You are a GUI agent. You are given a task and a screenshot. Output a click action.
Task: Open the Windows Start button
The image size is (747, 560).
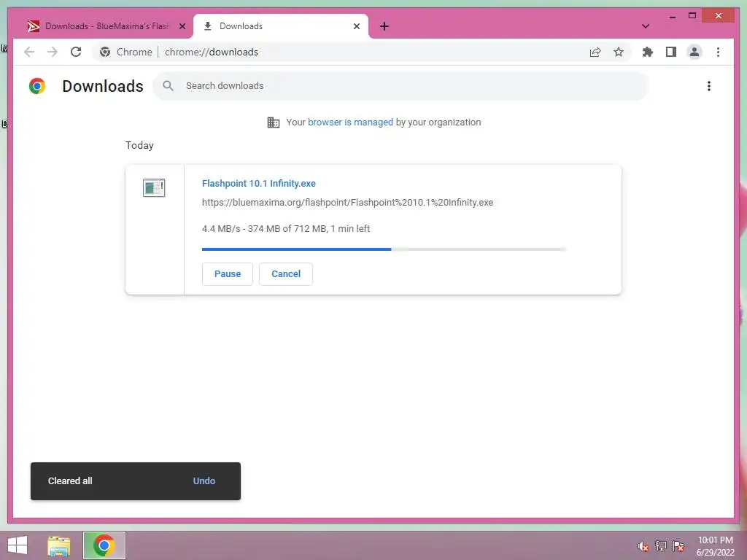click(x=18, y=545)
